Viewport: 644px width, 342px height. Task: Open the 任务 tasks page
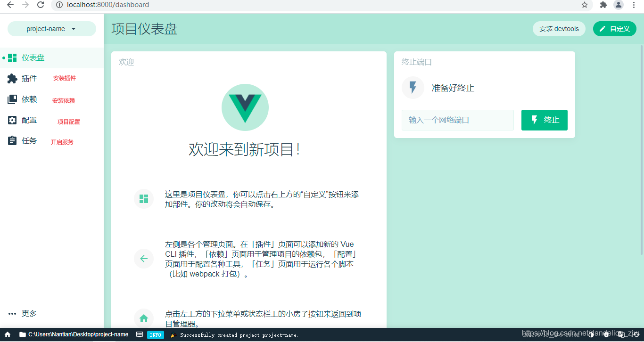(52, 140)
